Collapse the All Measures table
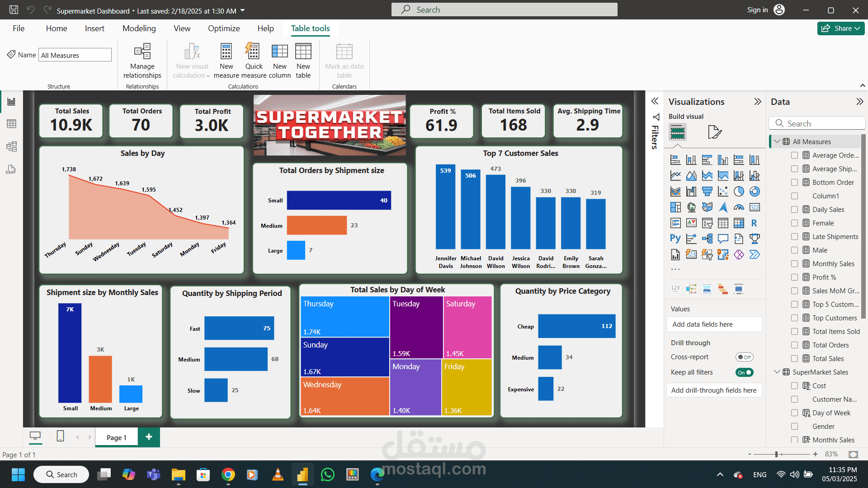 point(777,141)
